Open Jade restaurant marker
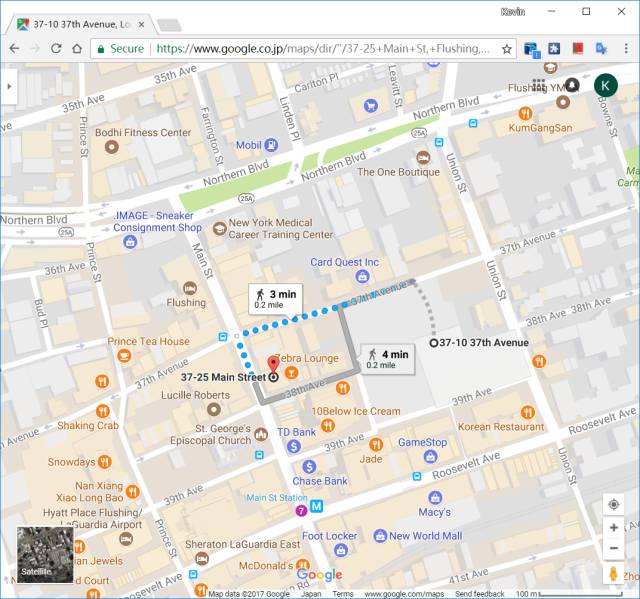Screen dimensions: 640x599 pos(376,444)
